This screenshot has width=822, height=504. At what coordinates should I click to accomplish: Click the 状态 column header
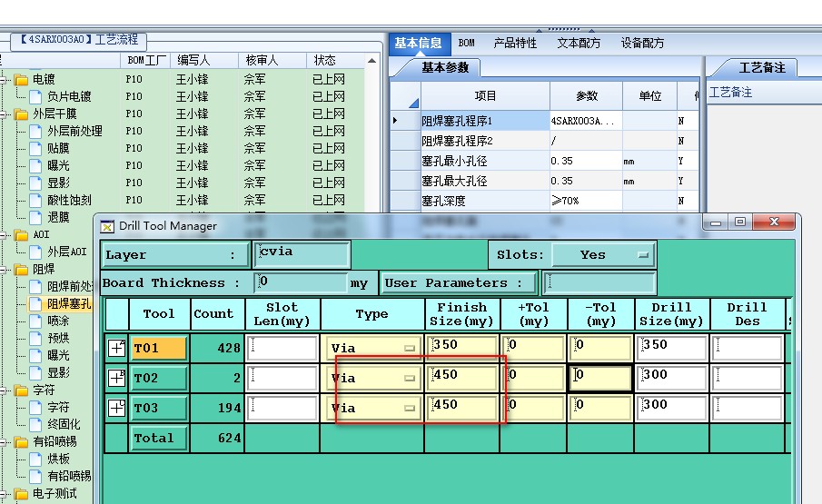tap(335, 60)
